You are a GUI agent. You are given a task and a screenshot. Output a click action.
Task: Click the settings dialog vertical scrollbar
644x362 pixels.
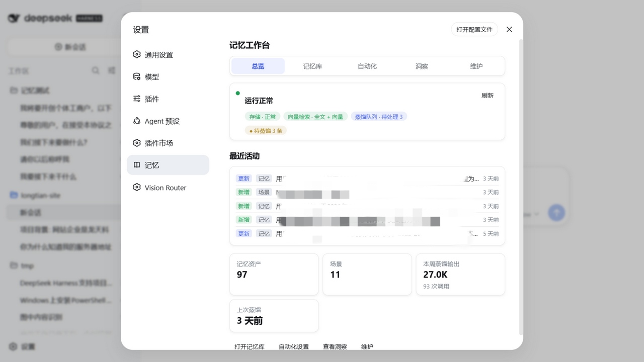[x=521, y=186]
